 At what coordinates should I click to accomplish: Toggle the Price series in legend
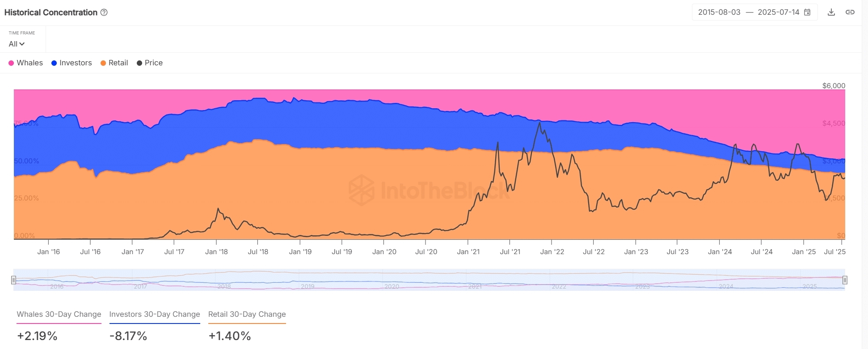point(150,63)
